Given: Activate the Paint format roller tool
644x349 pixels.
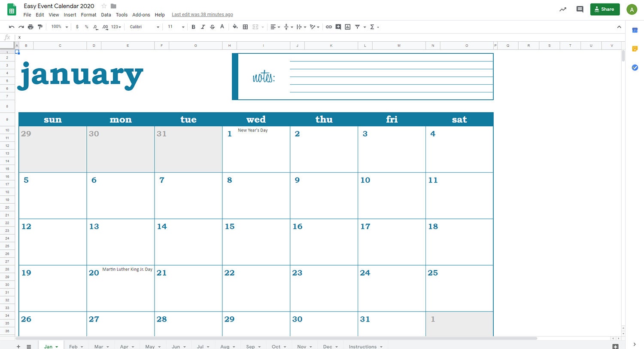Looking at the screenshot, I should click(40, 27).
